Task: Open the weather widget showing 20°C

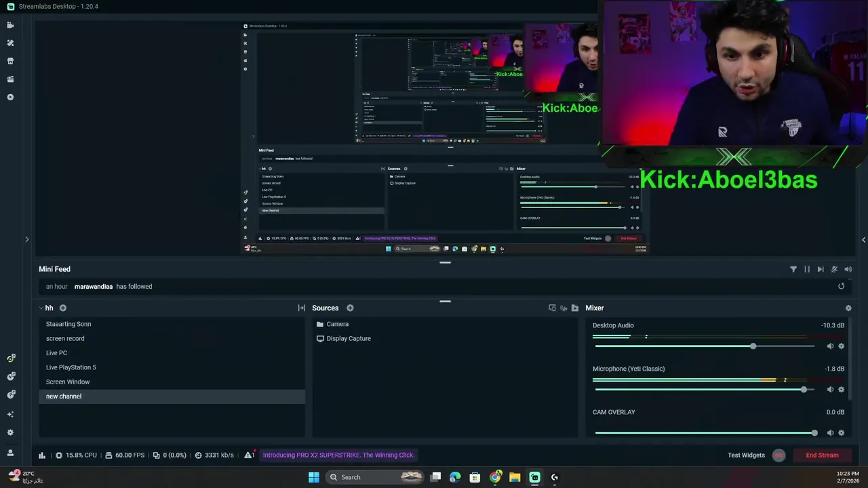Action: click(26, 477)
